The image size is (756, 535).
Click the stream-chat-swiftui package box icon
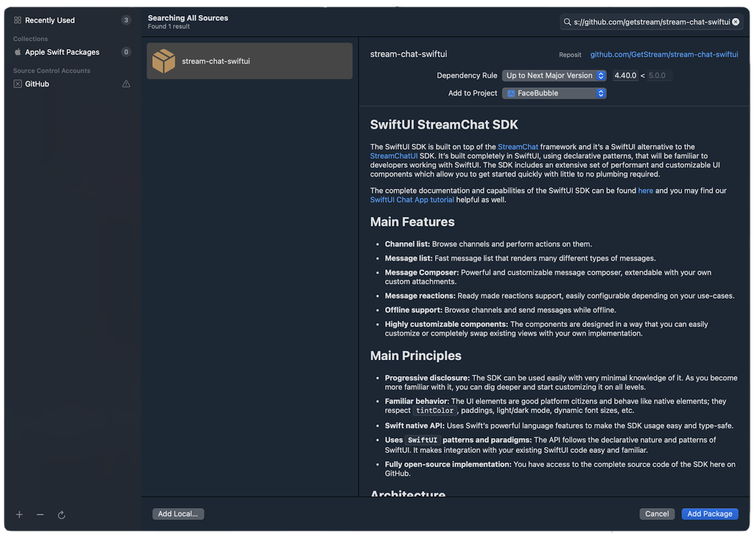pyautogui.click(x=163, y=61)
